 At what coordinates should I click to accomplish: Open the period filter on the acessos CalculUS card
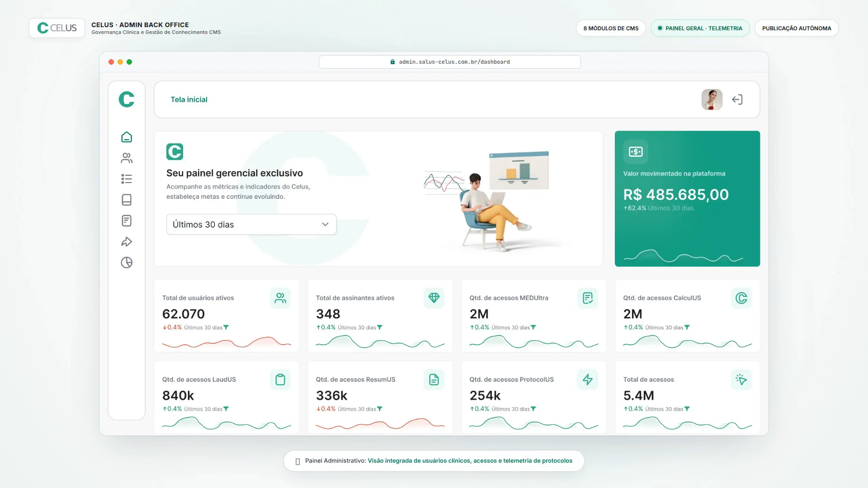click(x=687, y=328)
